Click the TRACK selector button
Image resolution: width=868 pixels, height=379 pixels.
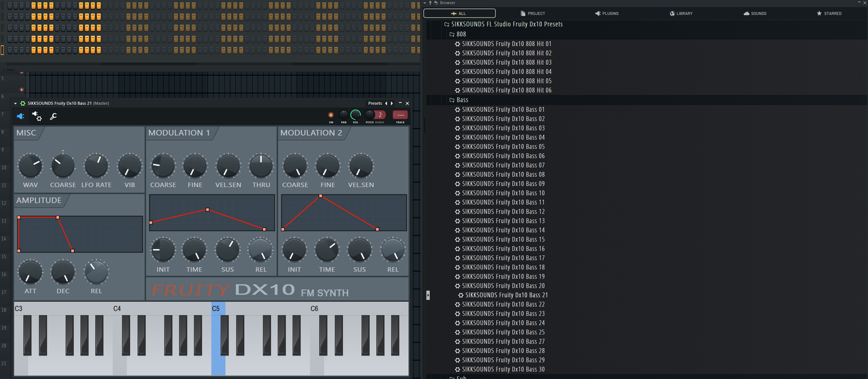click(400, 115)
